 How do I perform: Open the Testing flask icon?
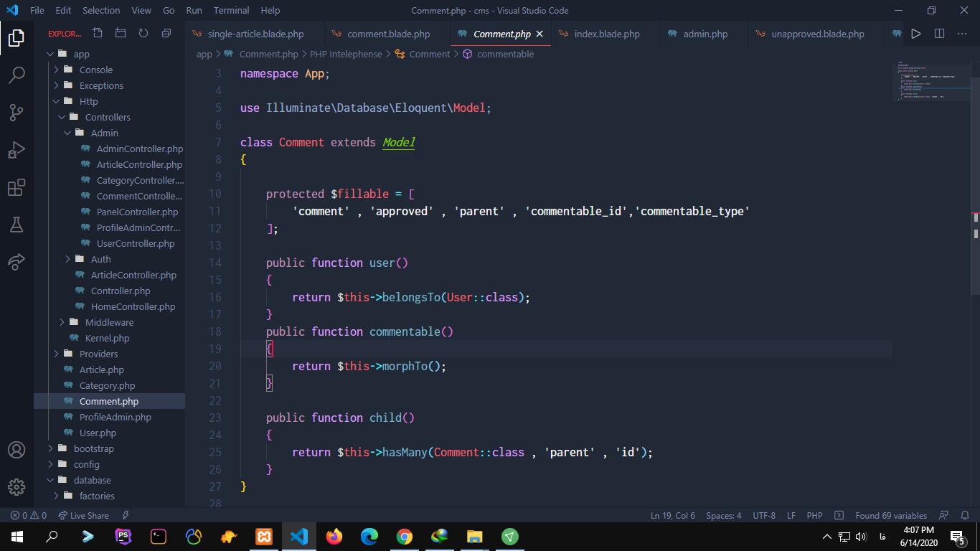click(x=17, y=225)
